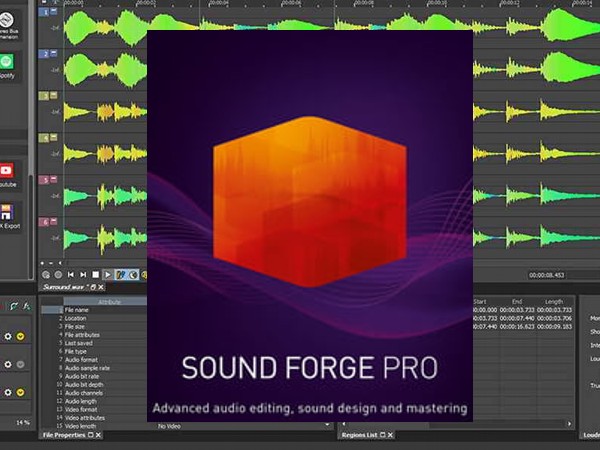Close the Regions List panel
This screenshot has width=600, height=450.
point(390,435)
